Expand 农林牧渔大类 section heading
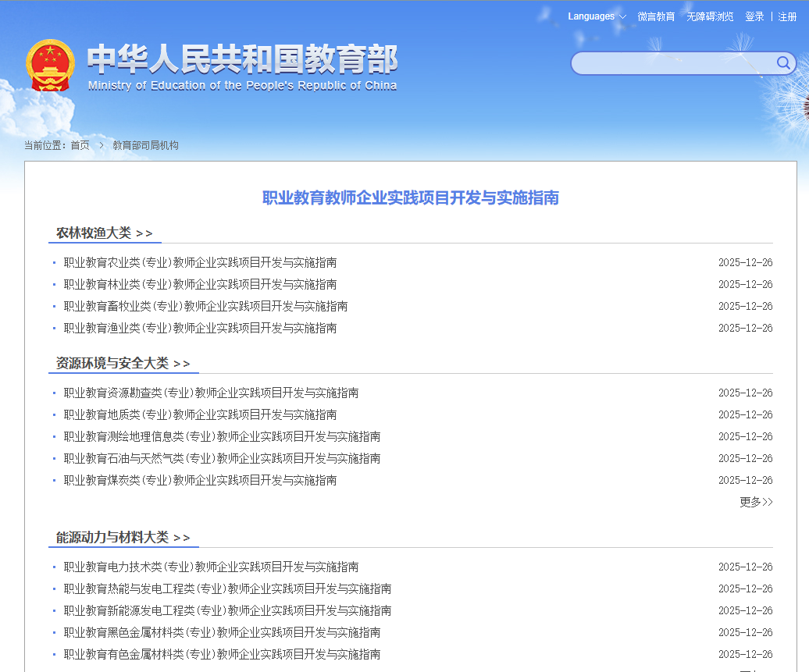The width and height of the screenshot is (809, 672). tap(104, 233)
